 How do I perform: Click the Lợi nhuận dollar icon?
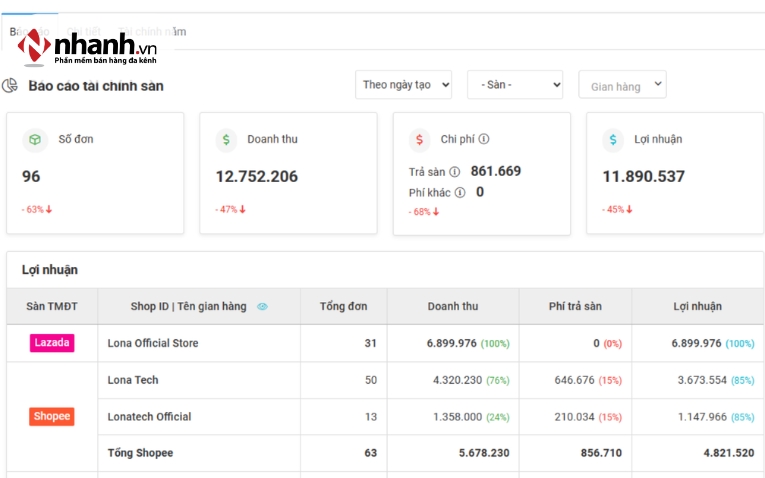pyautogui.click(x=613, y=140)
